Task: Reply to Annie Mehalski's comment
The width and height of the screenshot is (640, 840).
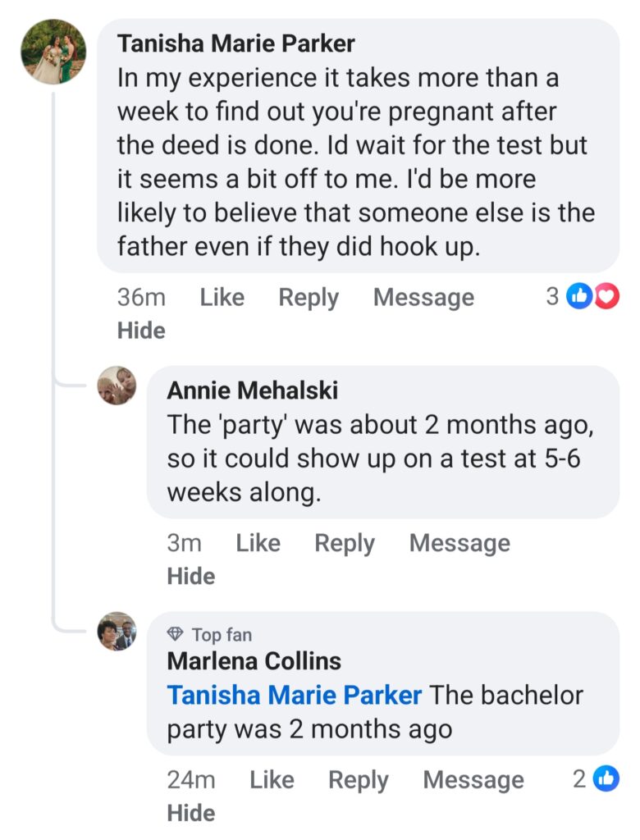Action: click(x=345, y=543)
